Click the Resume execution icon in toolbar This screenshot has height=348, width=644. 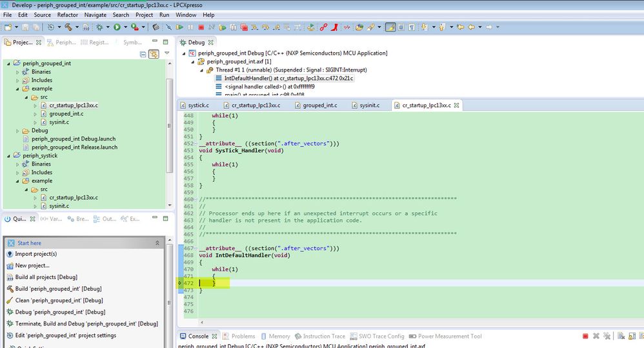tap(179, 27)
